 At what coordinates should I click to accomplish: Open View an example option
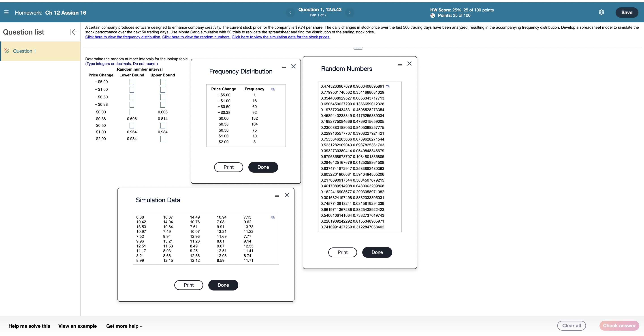[77, 326]
